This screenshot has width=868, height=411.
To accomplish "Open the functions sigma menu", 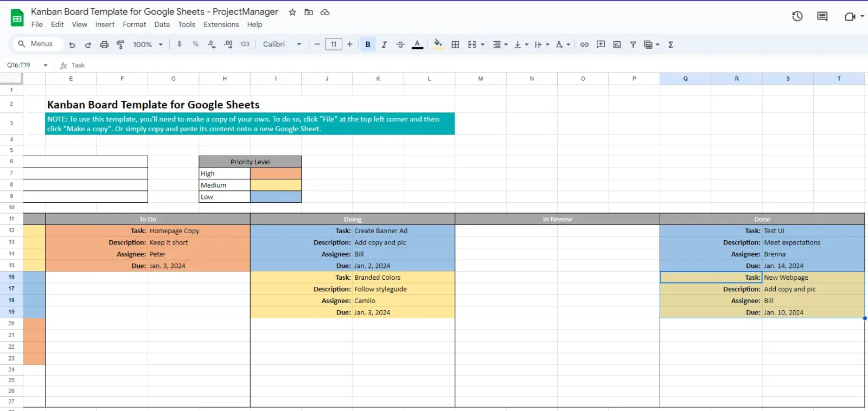I will coord(671,44).
